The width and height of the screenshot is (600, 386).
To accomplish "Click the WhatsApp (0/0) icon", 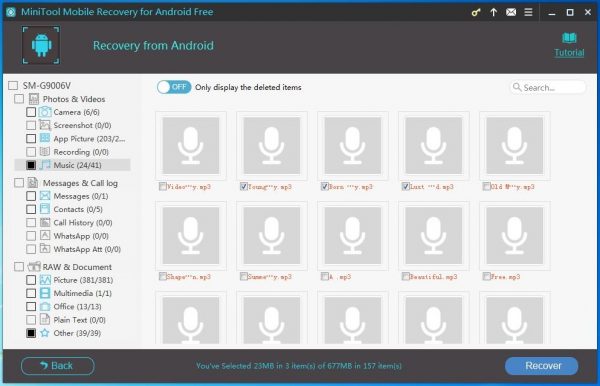I will (x=45, y=235).
